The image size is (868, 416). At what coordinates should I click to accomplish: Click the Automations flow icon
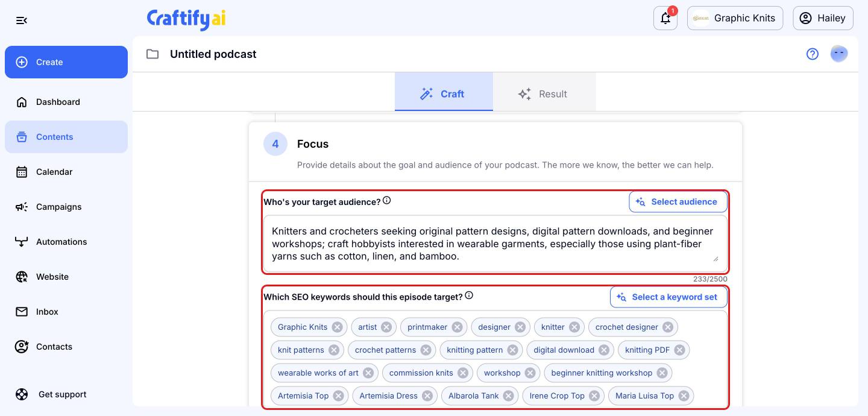(x=22, y=242)
